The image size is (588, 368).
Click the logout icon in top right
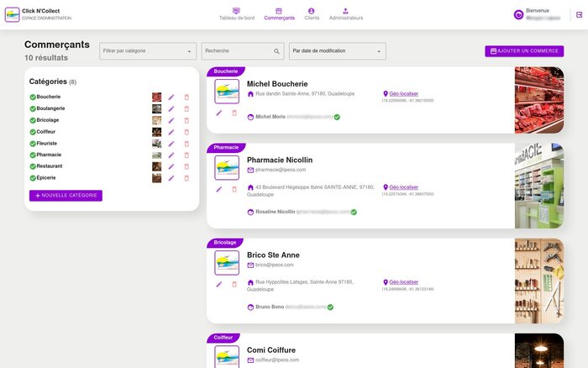[579, 14]
